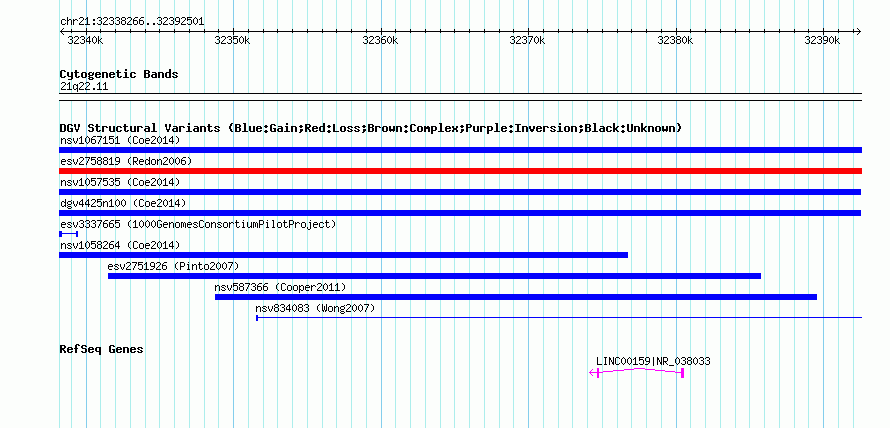Click the 32340k ruler tick label
This screenshot has width=890, height=428.
pos(85,40)
